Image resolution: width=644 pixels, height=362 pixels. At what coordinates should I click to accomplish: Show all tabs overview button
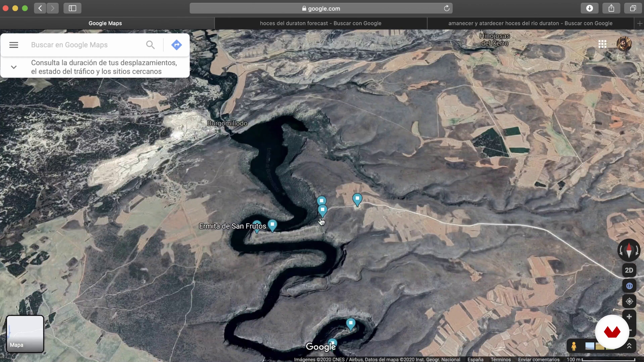(x=633, y=8)
